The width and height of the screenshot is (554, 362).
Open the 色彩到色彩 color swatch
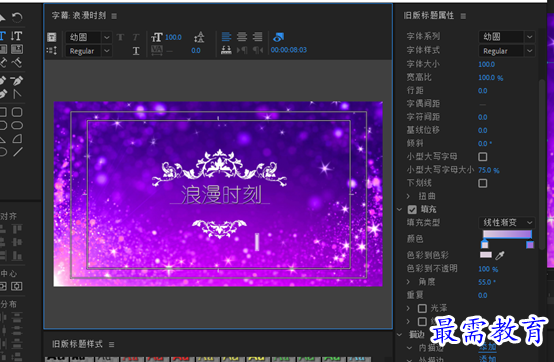(486, 255)
